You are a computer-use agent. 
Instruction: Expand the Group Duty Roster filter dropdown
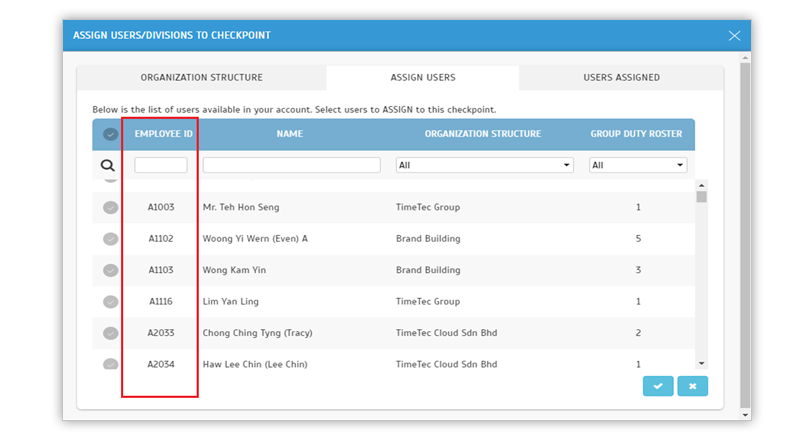(637, 165)
